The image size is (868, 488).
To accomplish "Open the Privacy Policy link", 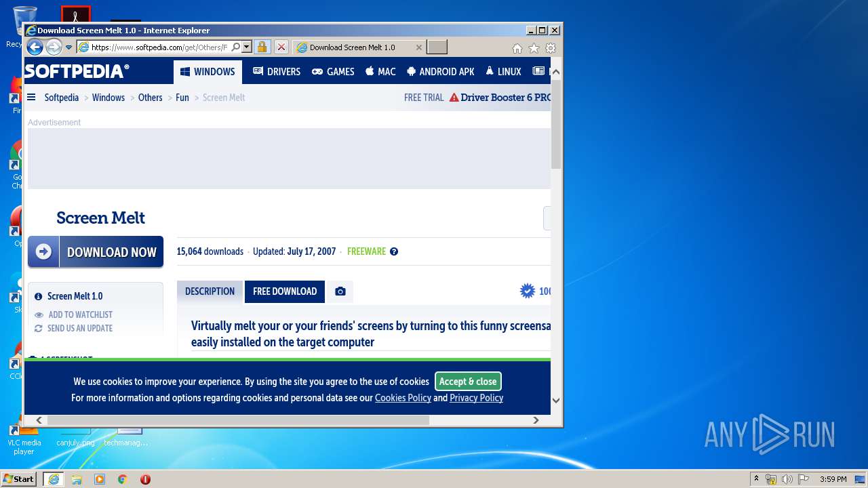I will click(x=476, y=398).
